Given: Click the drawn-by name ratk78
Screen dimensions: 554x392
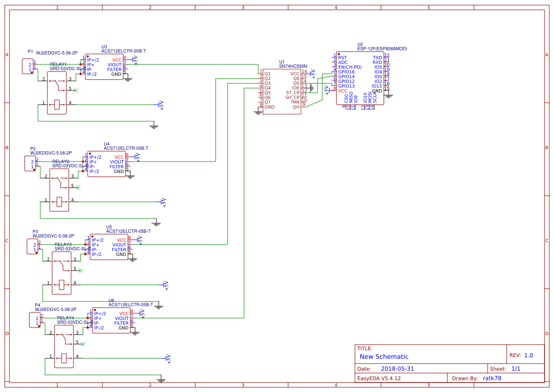Looking at the screenshot, I should pyautogui.click(x=492, y=378).
